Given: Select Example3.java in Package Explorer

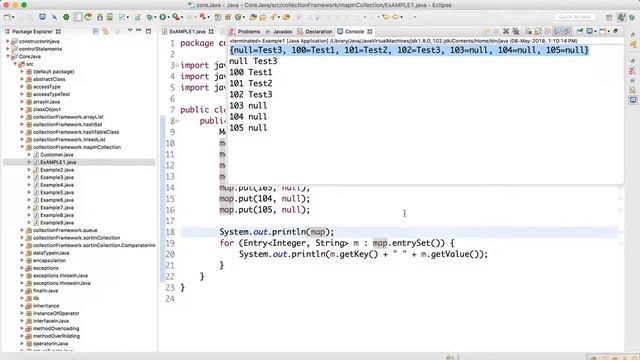Looking at the screenshot, I should coord(57,177).
